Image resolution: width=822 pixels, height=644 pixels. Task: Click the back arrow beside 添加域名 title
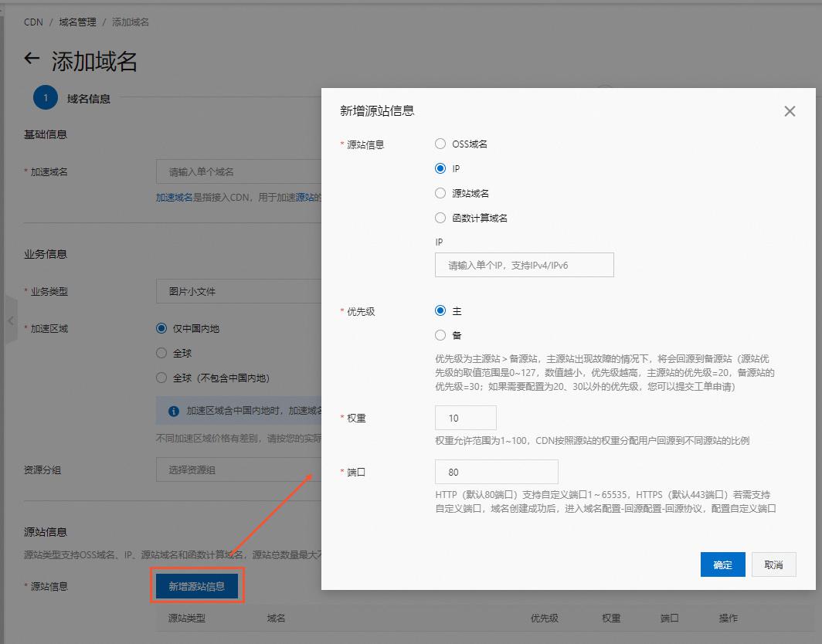(x=32, y=58)
